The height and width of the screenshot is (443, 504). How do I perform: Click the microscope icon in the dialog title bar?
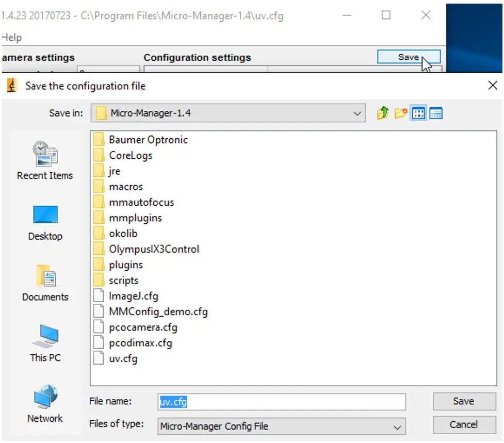(x=11, y=85)
